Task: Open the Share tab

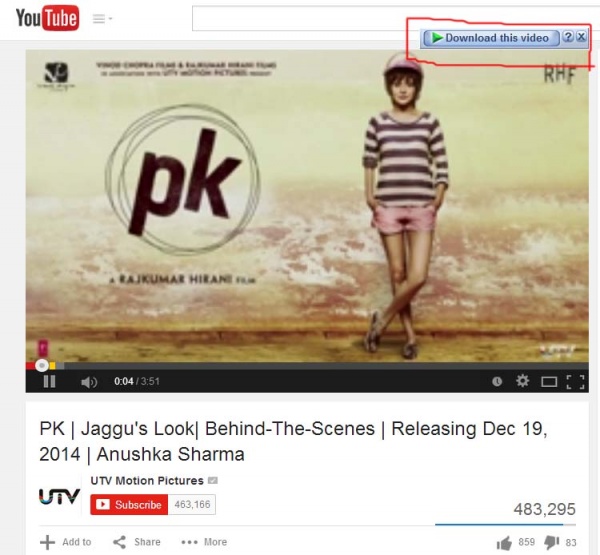Action: point(137,542)
